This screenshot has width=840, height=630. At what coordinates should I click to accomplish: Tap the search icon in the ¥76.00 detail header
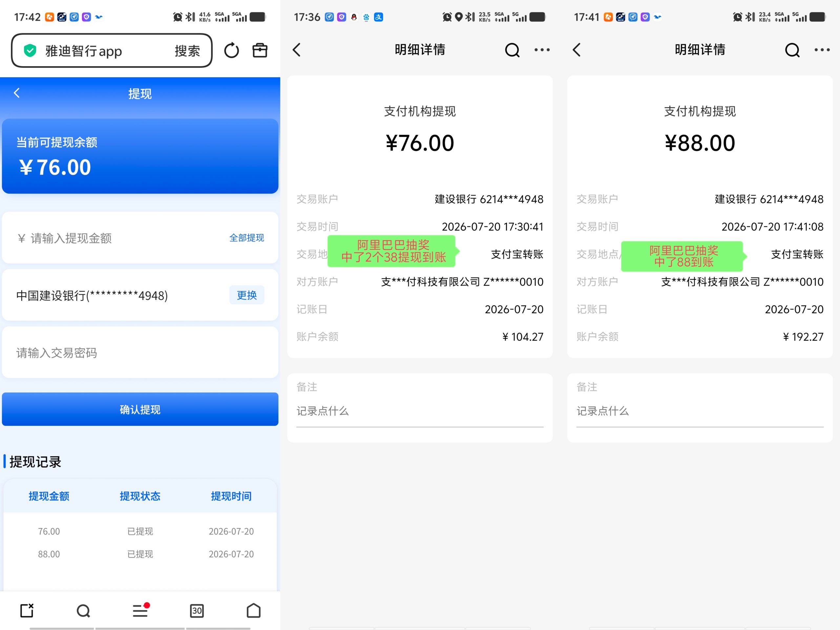point(512,50)
